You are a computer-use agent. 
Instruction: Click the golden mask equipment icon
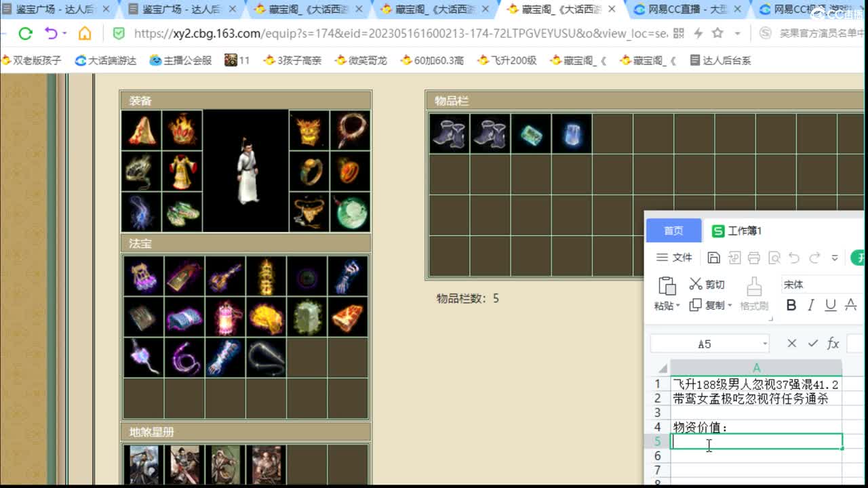(309, 130)
